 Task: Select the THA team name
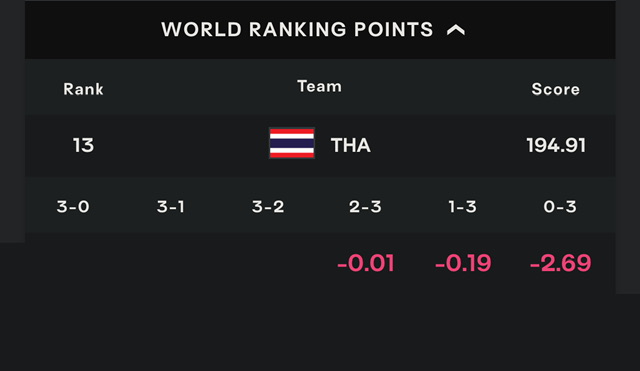point(351,145)
